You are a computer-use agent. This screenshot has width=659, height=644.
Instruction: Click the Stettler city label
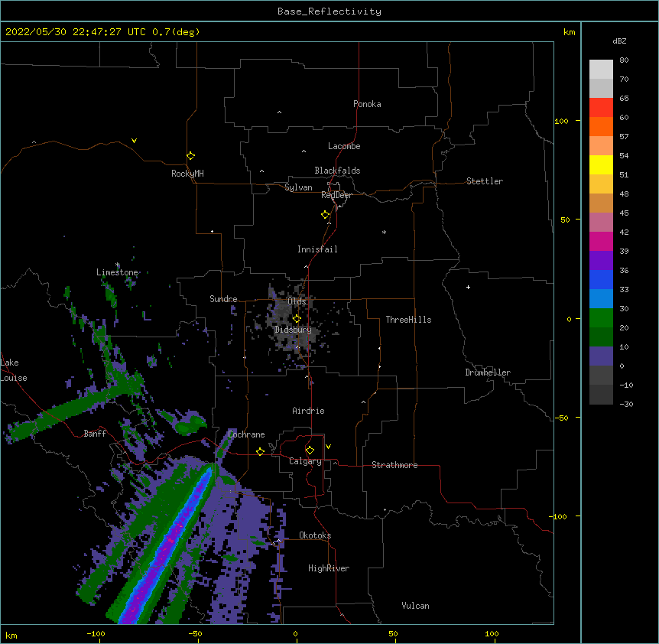pyautogui.click(x=485, y=181)
